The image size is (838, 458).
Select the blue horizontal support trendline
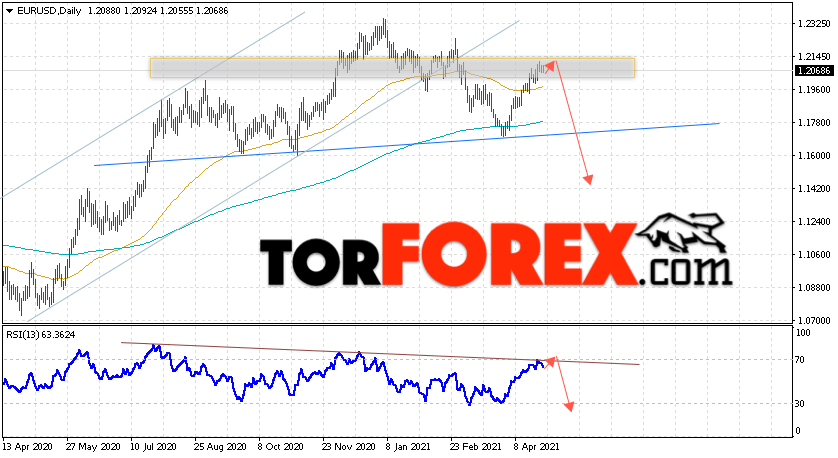coord(406,144)
